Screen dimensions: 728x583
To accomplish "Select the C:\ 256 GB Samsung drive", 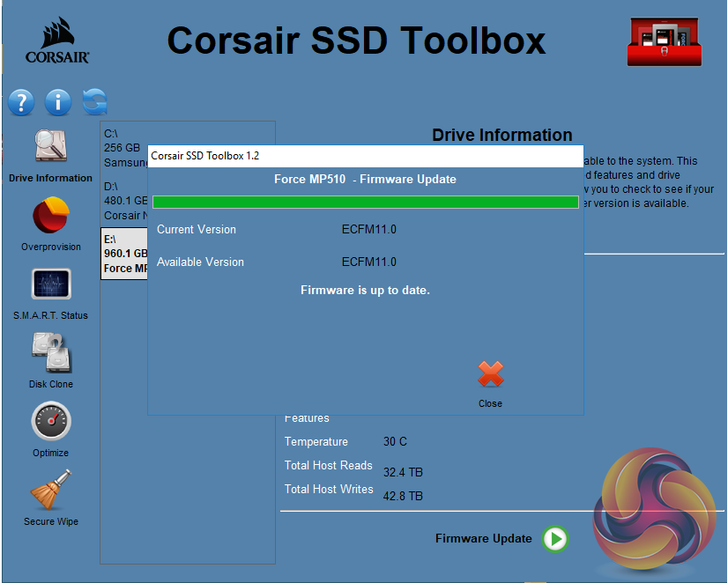I will (x=123, y=148).
